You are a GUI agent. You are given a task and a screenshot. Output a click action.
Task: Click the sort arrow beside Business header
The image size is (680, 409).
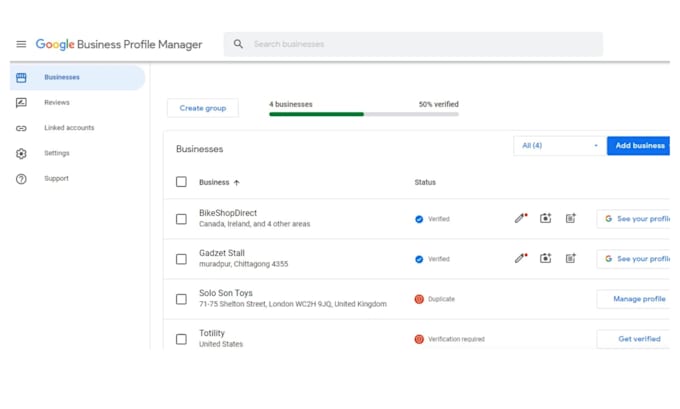click(236, 183)
